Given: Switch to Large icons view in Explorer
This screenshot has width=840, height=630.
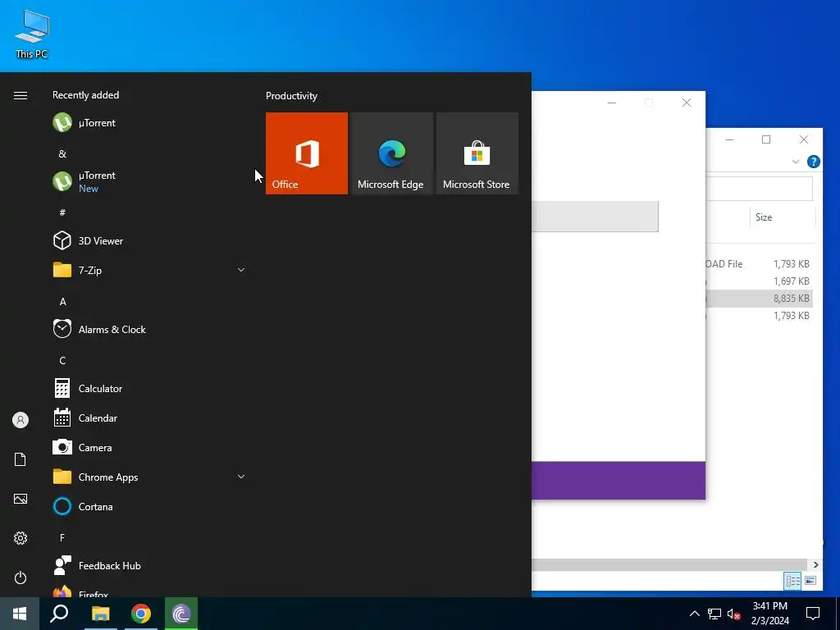Looking at the screenshot, I should point(810,581).
